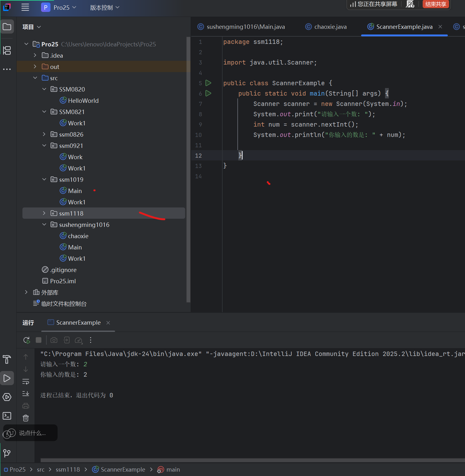Image resolution: width=465 pixels, height=476 pixels.
Task: Toggle soft-wrap in console
Action: 26,382
